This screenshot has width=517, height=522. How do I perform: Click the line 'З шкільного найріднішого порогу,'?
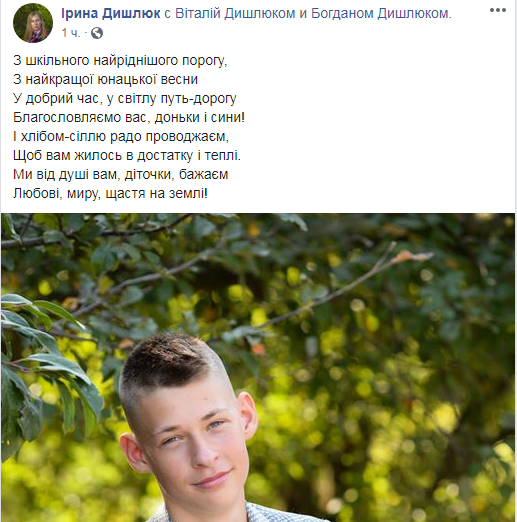[120, 61]
